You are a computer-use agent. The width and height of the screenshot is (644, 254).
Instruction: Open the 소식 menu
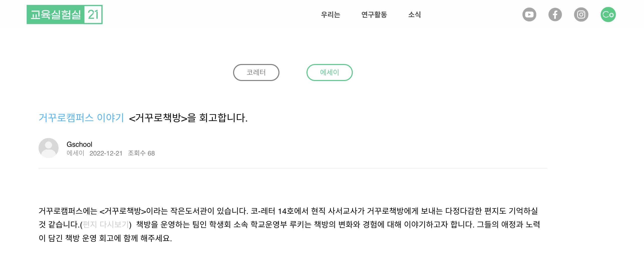tap(414, 14)
